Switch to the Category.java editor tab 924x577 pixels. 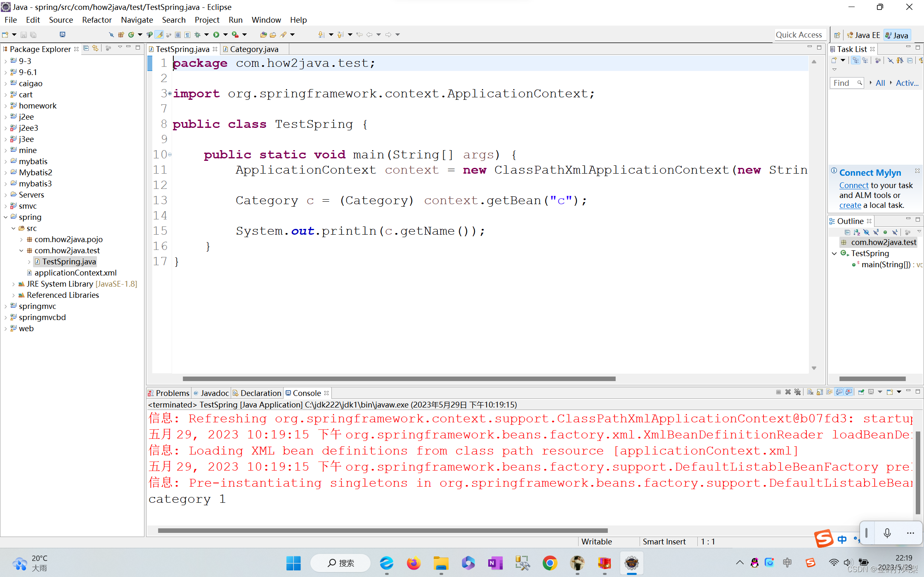[253, 49]
